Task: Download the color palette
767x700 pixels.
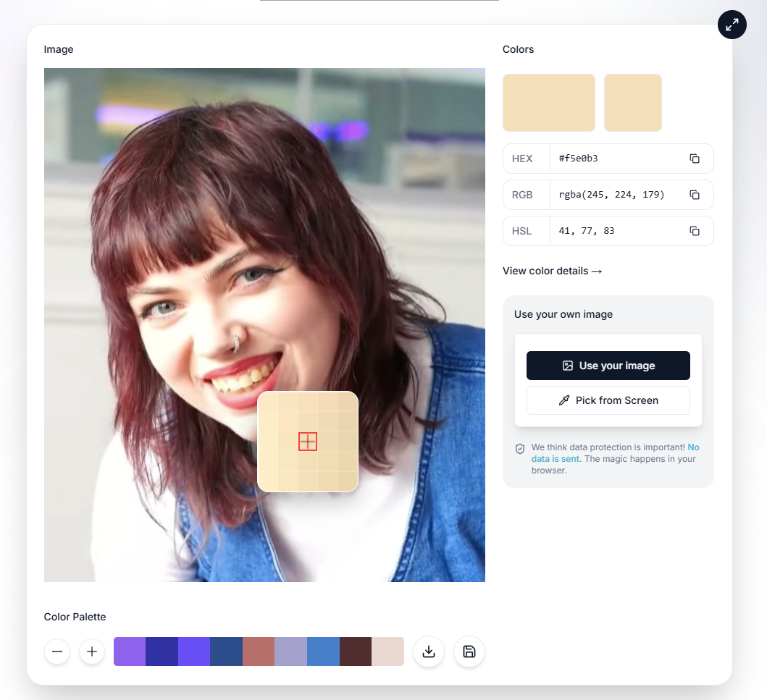Action: pos(429,651)
